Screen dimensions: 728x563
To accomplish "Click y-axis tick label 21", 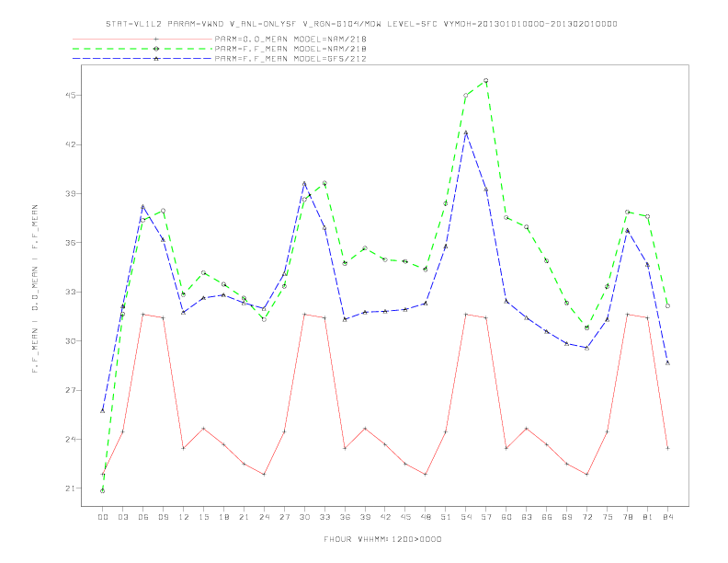I will 70,488.
